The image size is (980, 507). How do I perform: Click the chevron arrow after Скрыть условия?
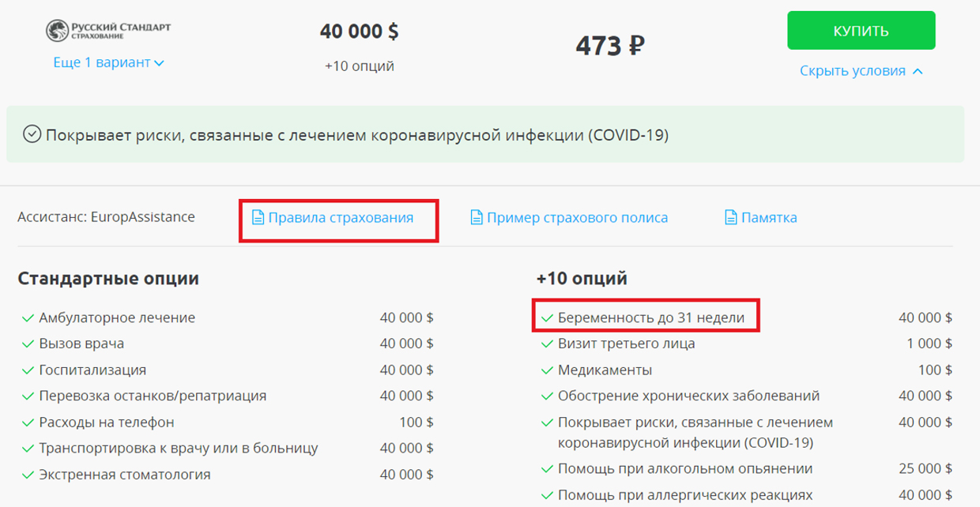(918, 71)
